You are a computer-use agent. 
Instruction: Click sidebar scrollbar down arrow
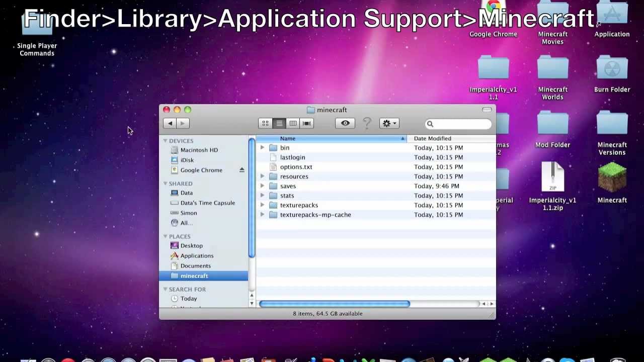point(252,304)
